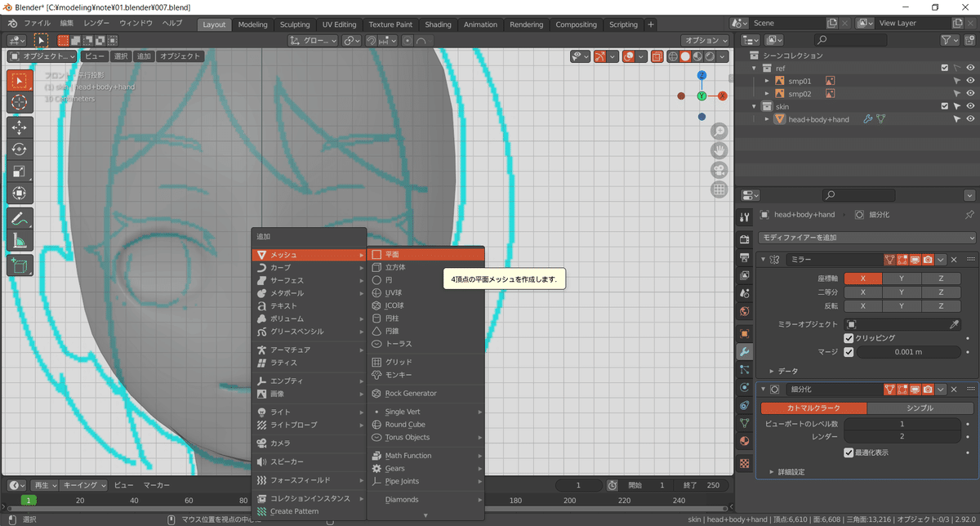Open the Material properties tab
The image size is (980, 526).
click(x=744, y=441)
